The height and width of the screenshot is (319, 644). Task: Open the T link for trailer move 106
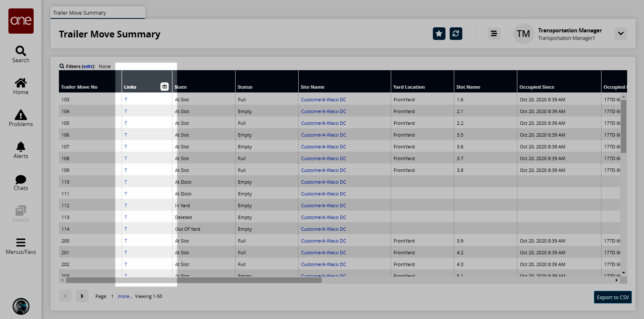pyautogui.click(x=126, y=135)
